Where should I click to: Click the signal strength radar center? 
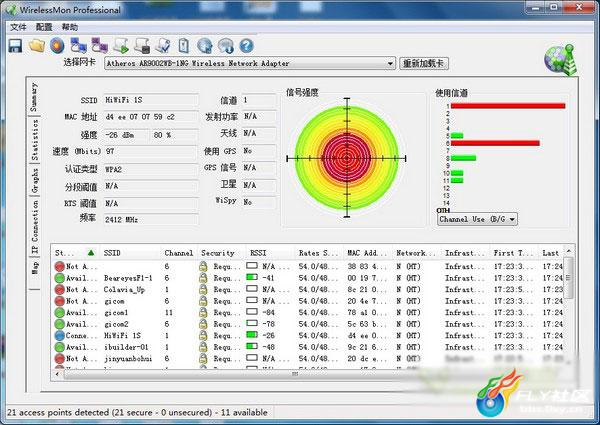[347, 158]
